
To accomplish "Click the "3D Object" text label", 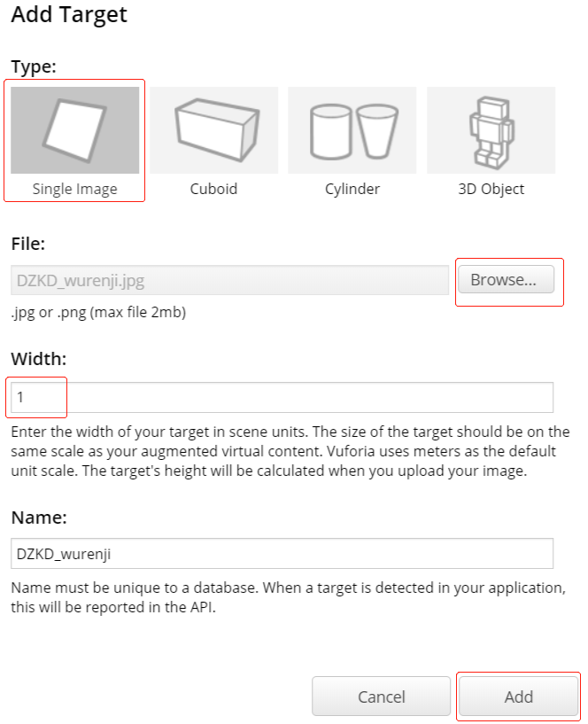I will click(x=491, y=189).
